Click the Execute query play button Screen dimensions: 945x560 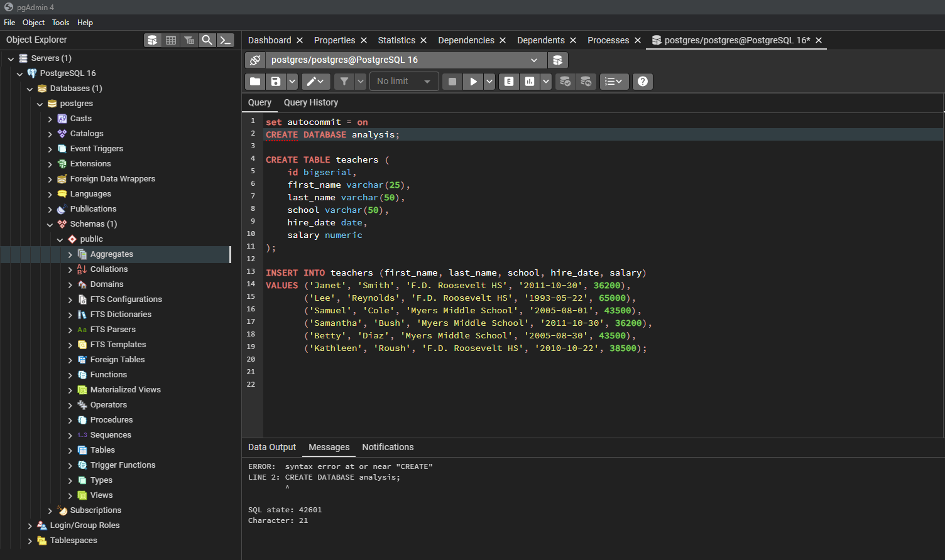click(x=473, y=82)
